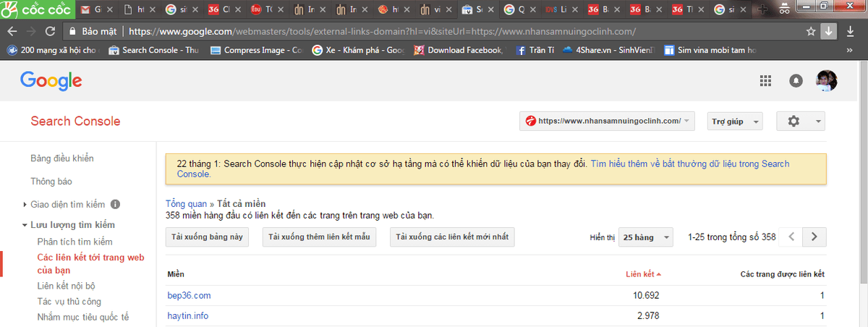Screen dimensions: 868x327
Task: Click the 10.692 links value
Action: point(645,296)
